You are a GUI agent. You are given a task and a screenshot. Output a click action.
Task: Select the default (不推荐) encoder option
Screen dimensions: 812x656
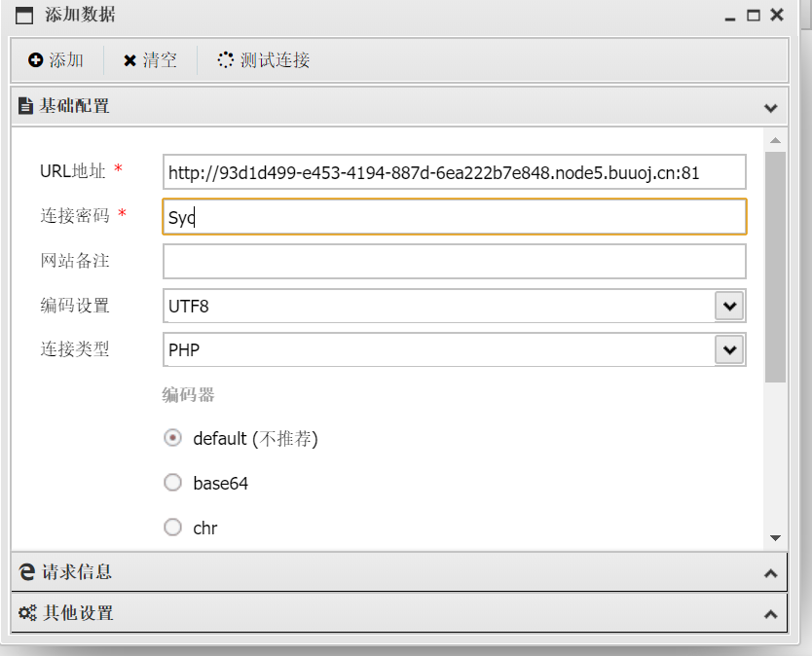pos(172,438)
